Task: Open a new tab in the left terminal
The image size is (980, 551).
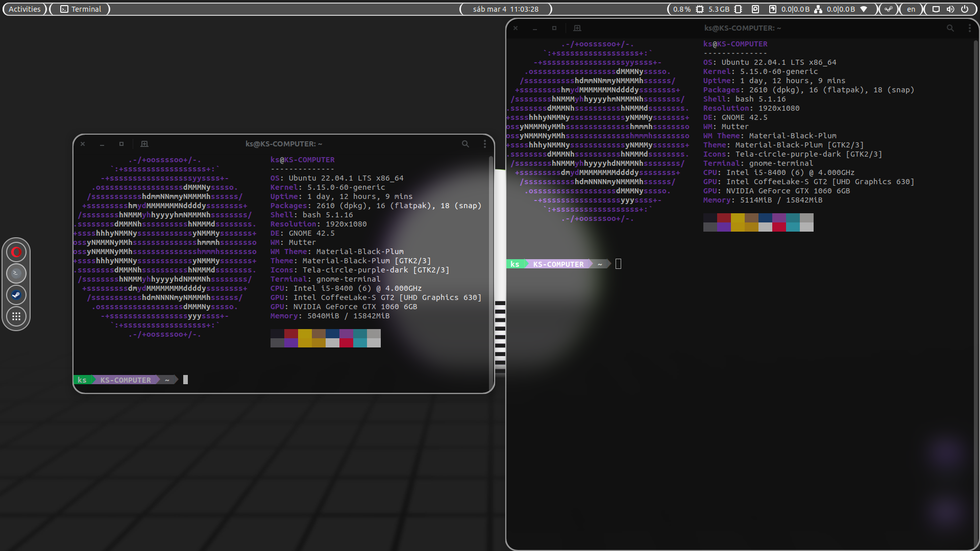Action: [144, 144]
